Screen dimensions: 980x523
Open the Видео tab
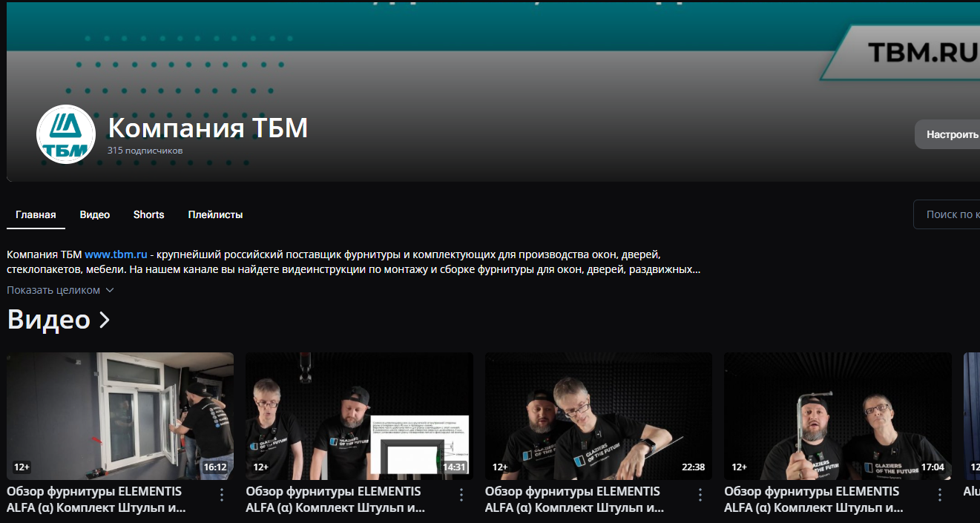coord(95,214)
